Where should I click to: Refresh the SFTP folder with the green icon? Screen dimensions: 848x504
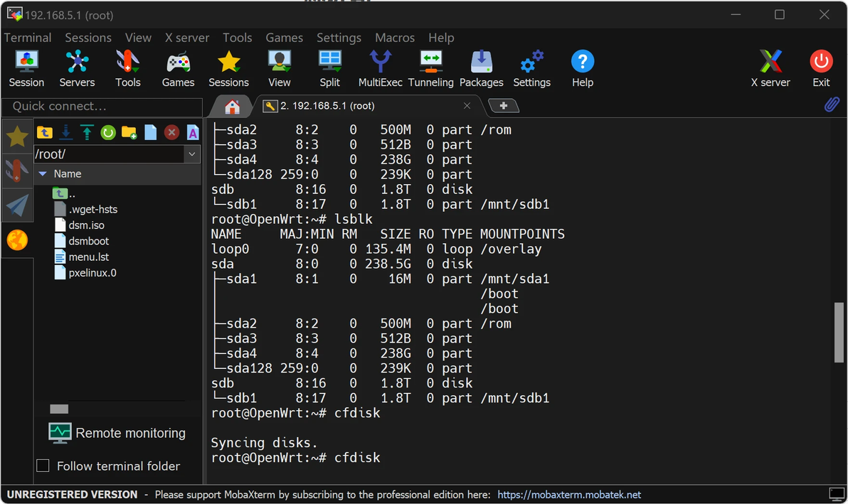tap(107, 132)
